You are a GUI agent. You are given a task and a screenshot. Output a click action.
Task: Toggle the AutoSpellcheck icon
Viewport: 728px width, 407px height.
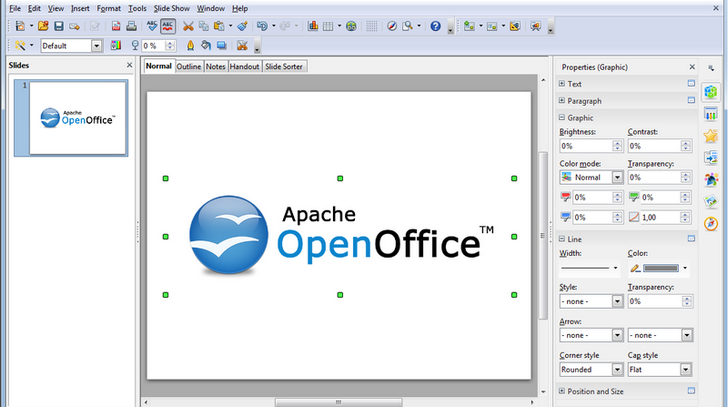coord(168,26)
